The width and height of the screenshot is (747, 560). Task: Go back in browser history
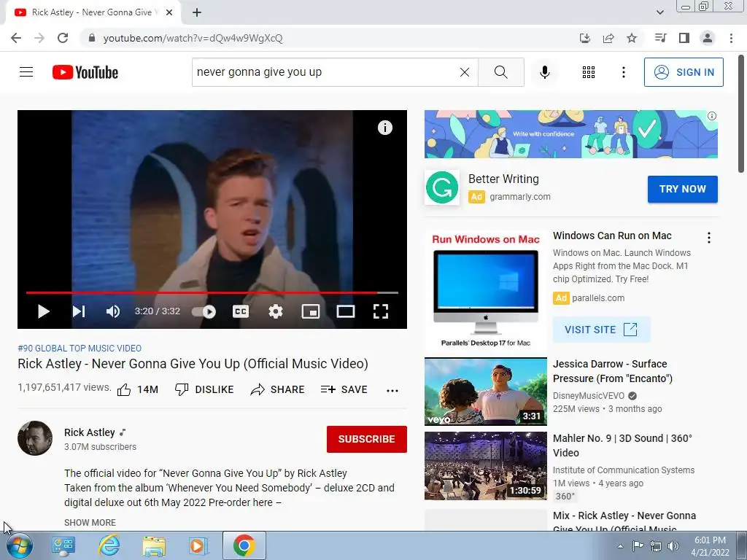pos(16,38)
